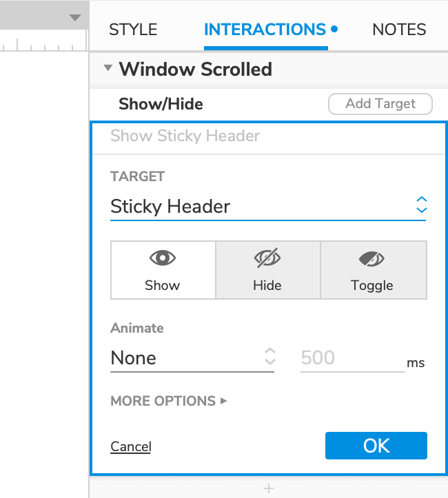Click the plus icon below the action panel
The width and height of the screenshot is (448, 498).
(269, 488)
